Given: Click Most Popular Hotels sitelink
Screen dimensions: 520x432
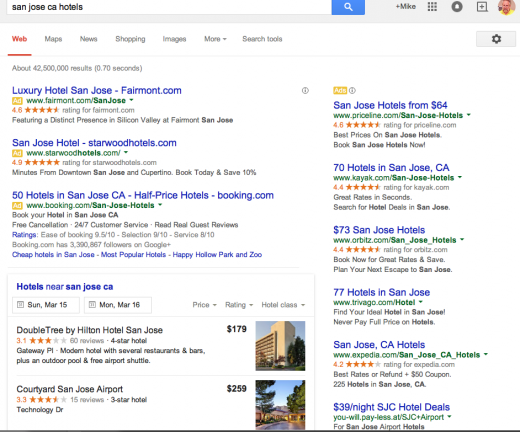Looking at the screenshot, I should (x=133, y=255).
